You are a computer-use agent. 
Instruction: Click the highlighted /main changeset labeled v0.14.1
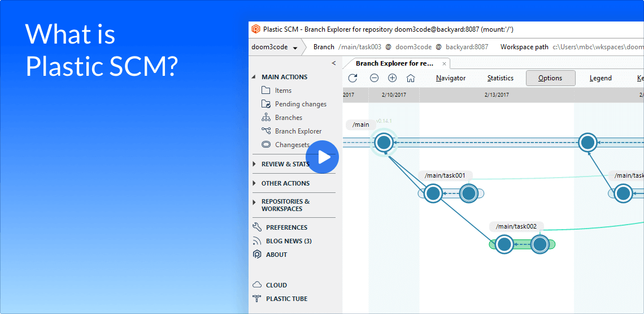tap(384, 143)
